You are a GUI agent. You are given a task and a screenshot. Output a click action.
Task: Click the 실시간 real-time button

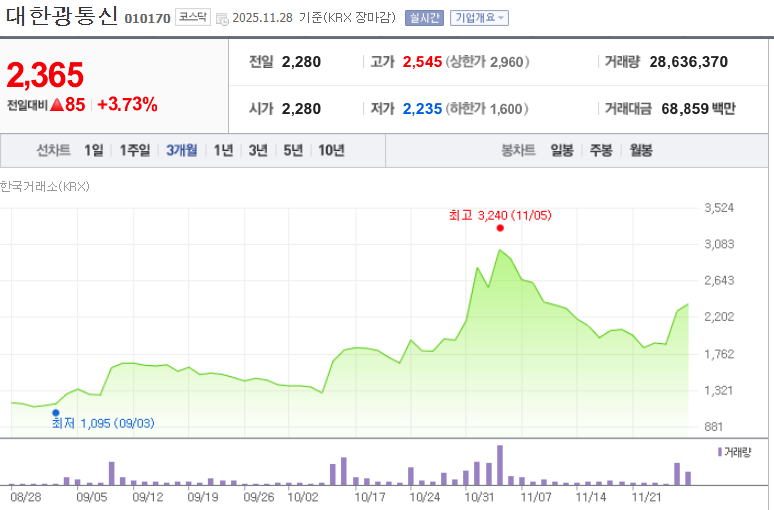pos(424,18)
